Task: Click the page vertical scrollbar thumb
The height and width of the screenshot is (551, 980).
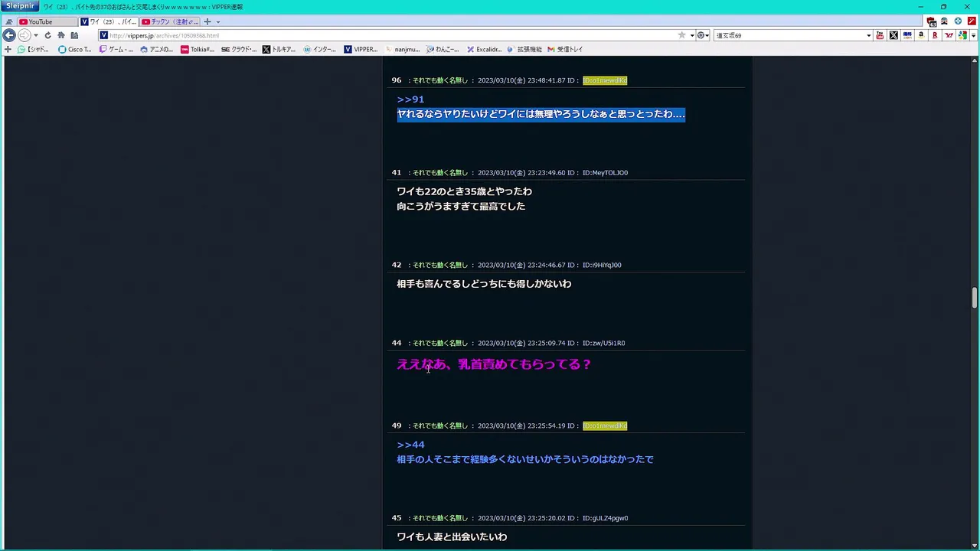Action: [975, 298]
